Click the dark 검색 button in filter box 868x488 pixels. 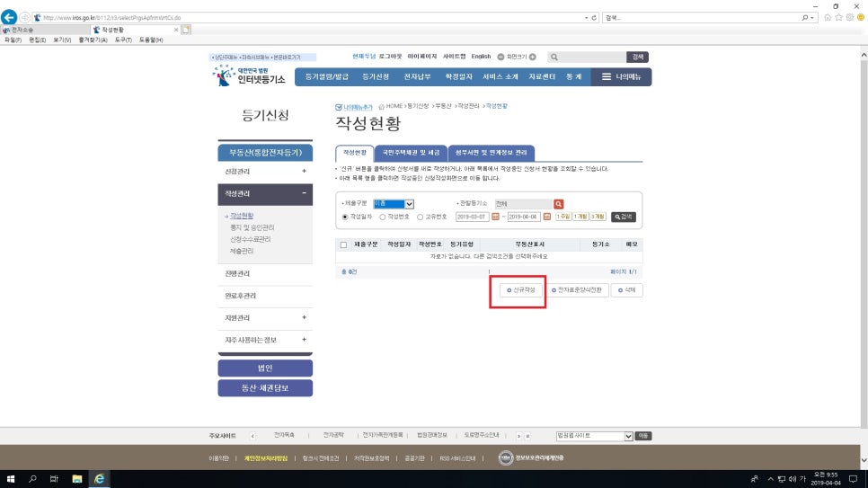click(x=624, y=217)
